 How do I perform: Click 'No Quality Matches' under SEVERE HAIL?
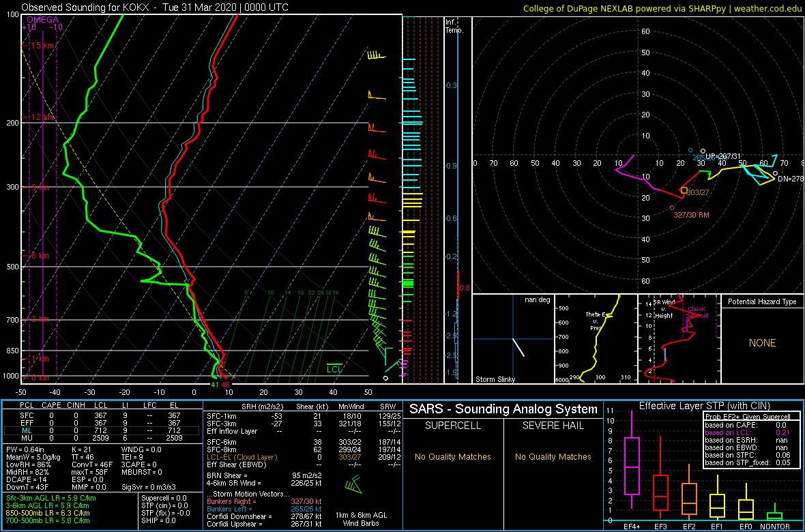pyautogui.click(x=553, y=457)
